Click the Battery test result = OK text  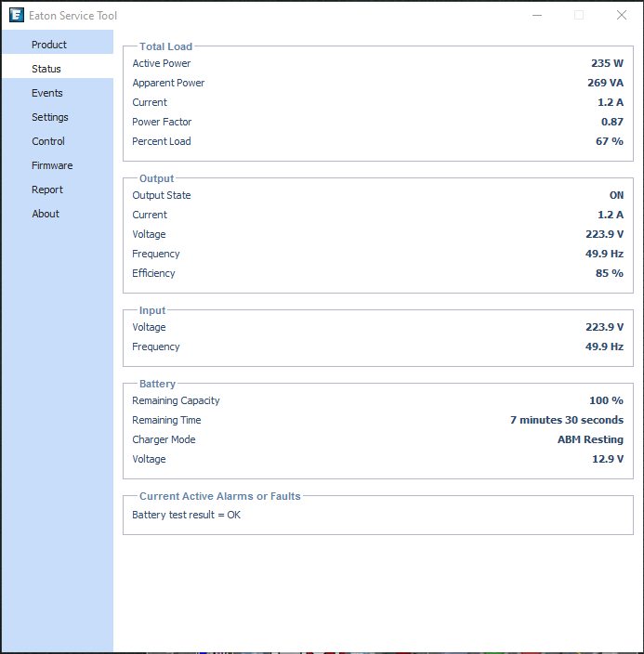click(186, 515)
